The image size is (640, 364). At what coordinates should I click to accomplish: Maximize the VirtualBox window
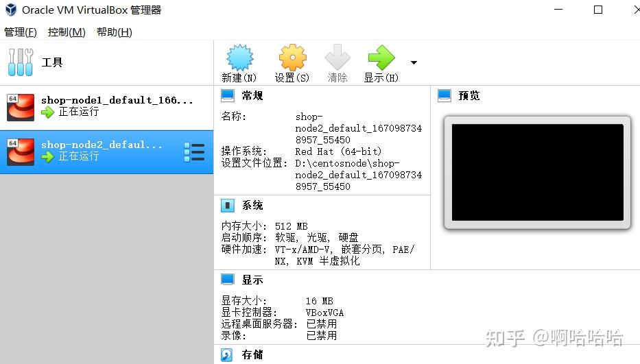(598, 10)
